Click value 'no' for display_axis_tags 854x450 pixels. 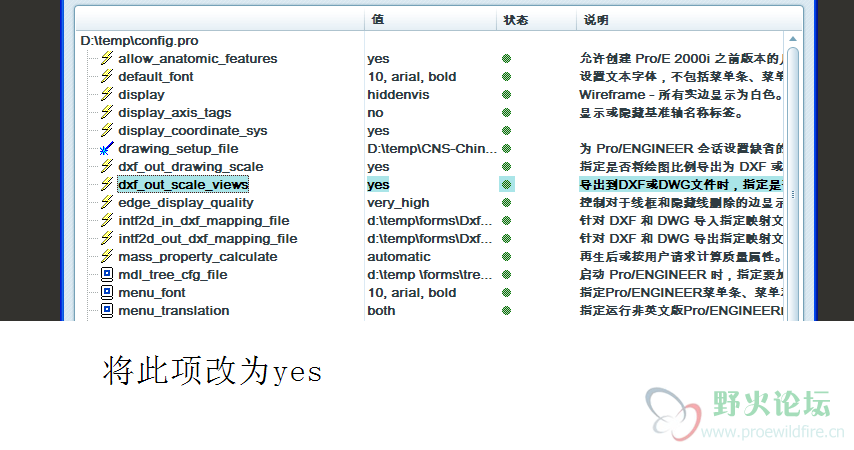click(x=375, y=112)
